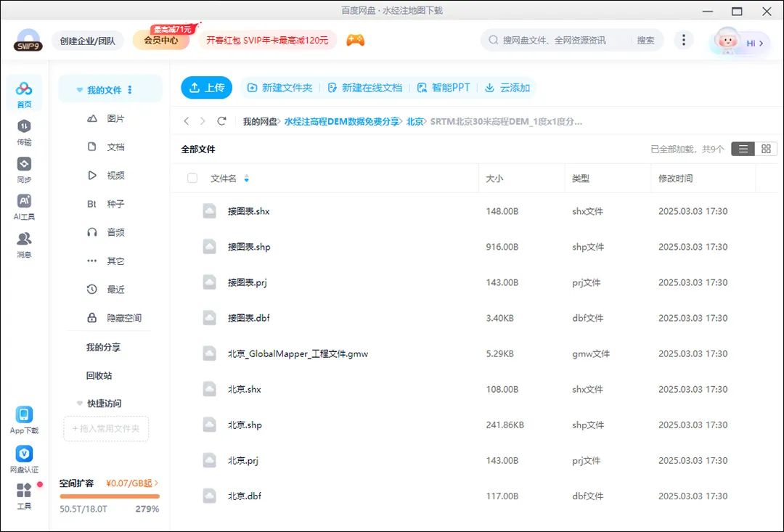Open the 文档 documents category
784x532 pixels.
[x=106, y=147]
